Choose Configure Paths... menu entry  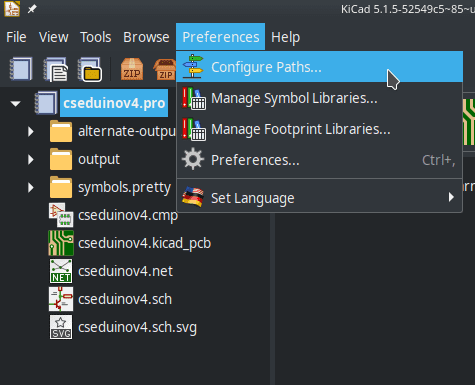click(x=320, y=67)
